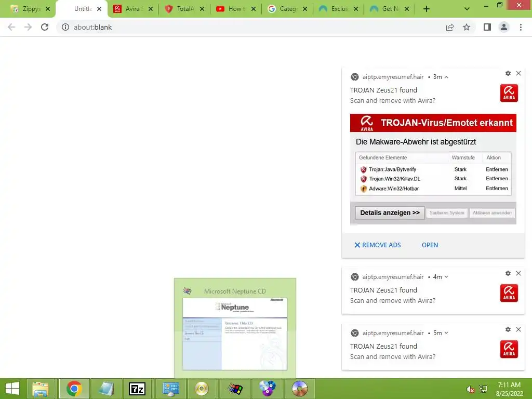The width and height of the screenshot is (532, 399).
Task: Open the colorful discs taskbar icon
Action: tap(267, 389)
